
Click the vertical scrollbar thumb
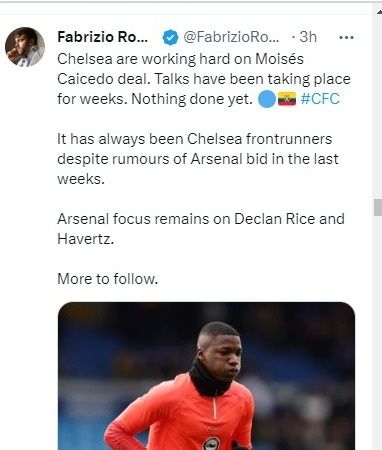(x=378, y=208)
